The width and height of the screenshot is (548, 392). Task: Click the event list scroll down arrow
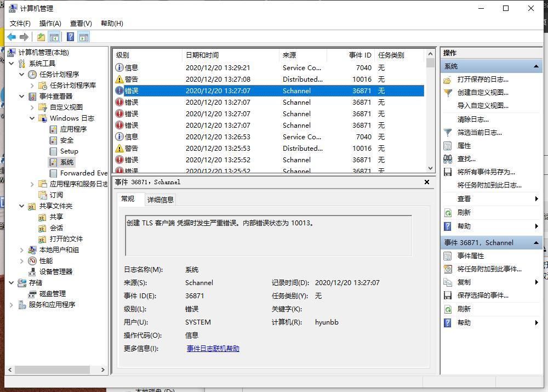coord(430,168)
